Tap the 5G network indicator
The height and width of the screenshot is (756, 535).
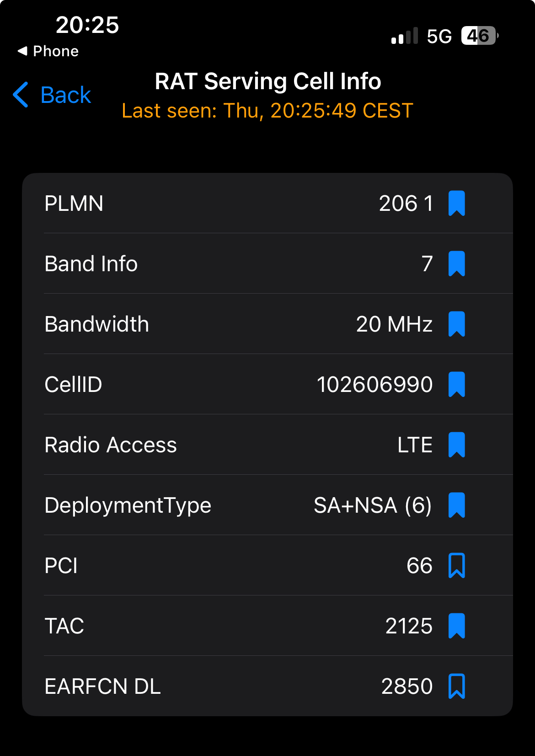tap(439, 36)
